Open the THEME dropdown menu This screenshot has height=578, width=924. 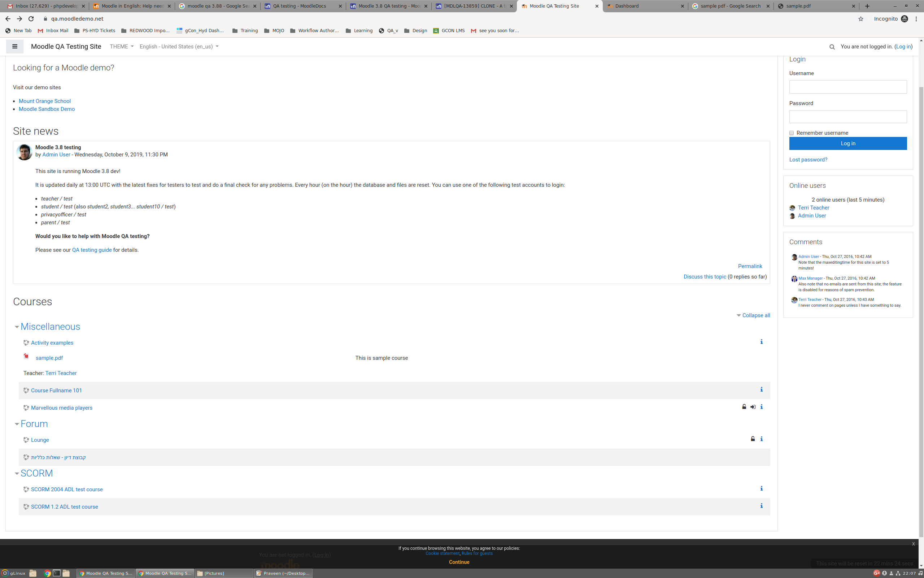pos(121,47)
